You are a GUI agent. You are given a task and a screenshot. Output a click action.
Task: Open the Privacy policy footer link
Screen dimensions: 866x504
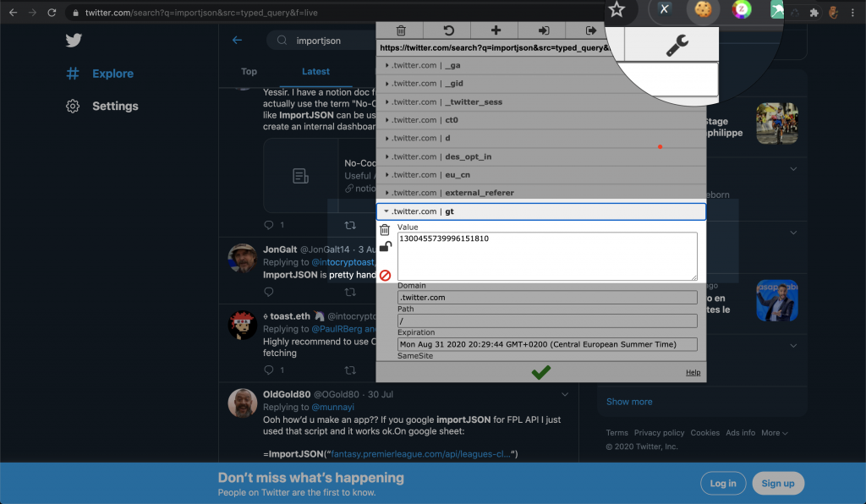[x=659, y=433]
